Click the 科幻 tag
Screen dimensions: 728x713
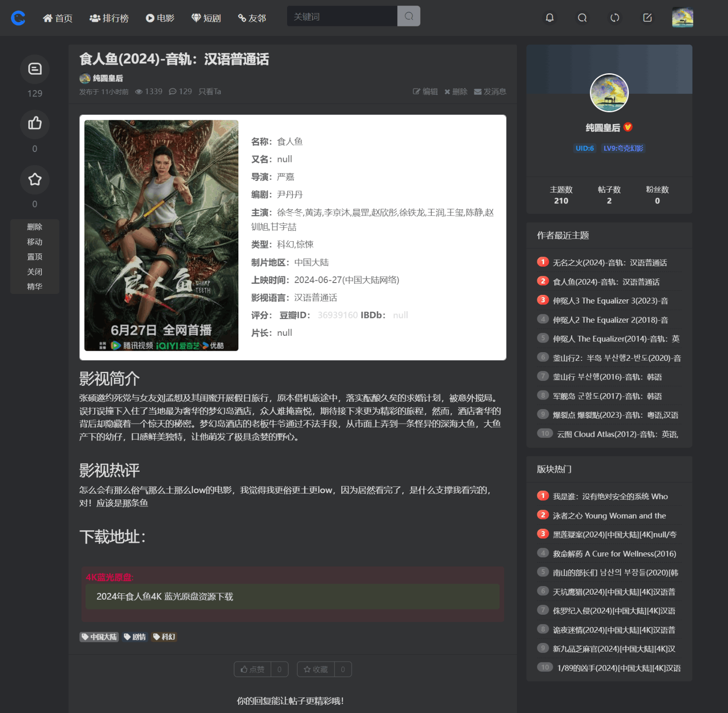click(164, 637)
